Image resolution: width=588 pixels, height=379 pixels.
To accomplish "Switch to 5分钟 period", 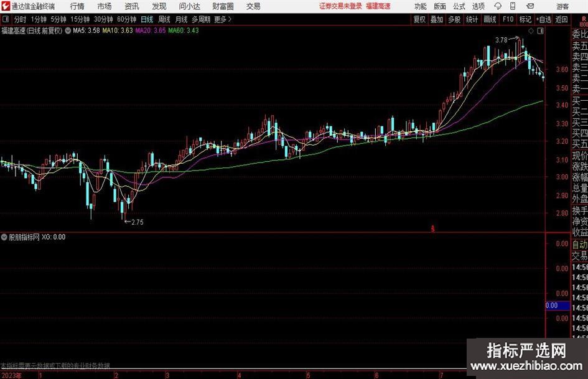I will coord(58,19).
